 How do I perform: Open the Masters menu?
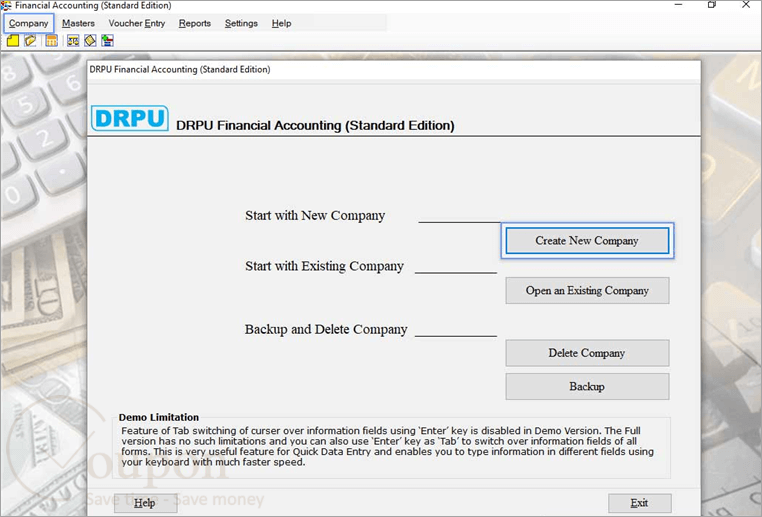(x=78, y=23)
